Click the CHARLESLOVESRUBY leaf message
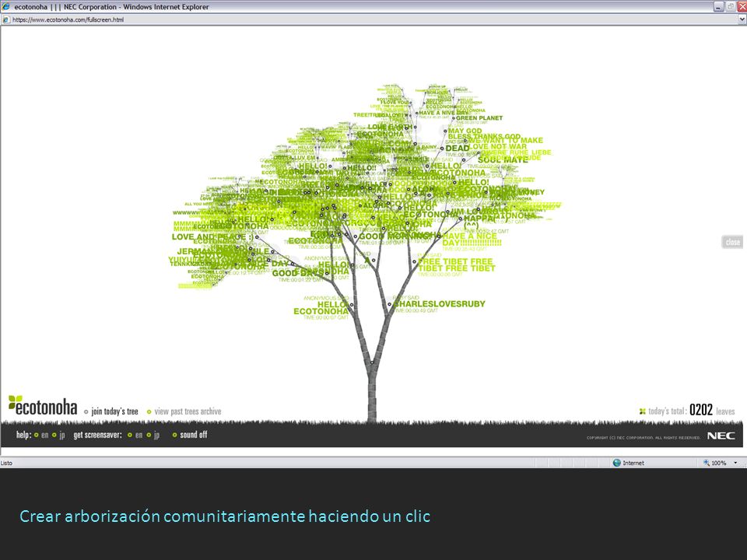The width and height of the screenshot is (747, 560). (440, 304)
